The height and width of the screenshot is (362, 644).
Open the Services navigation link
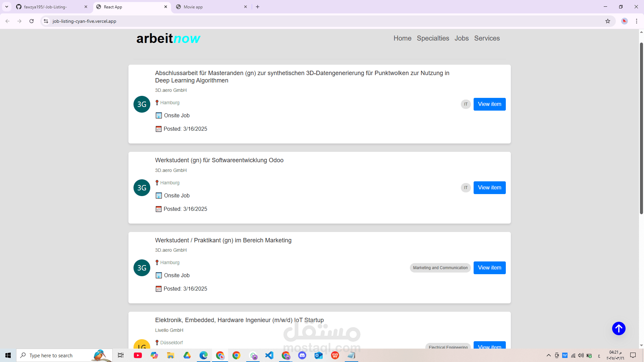pos(487,38)
